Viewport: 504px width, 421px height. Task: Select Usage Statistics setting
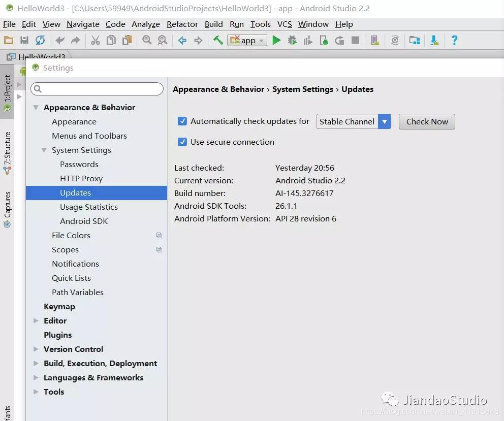pyautogui.click(x=89, y=207)
